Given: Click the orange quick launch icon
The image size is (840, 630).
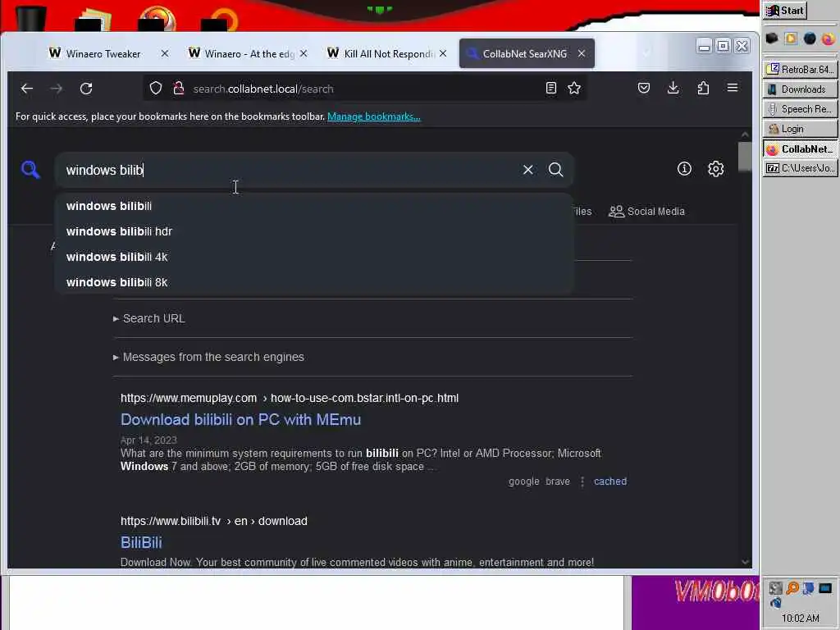Looking at the screenshot, I should [x=791, y=39].
